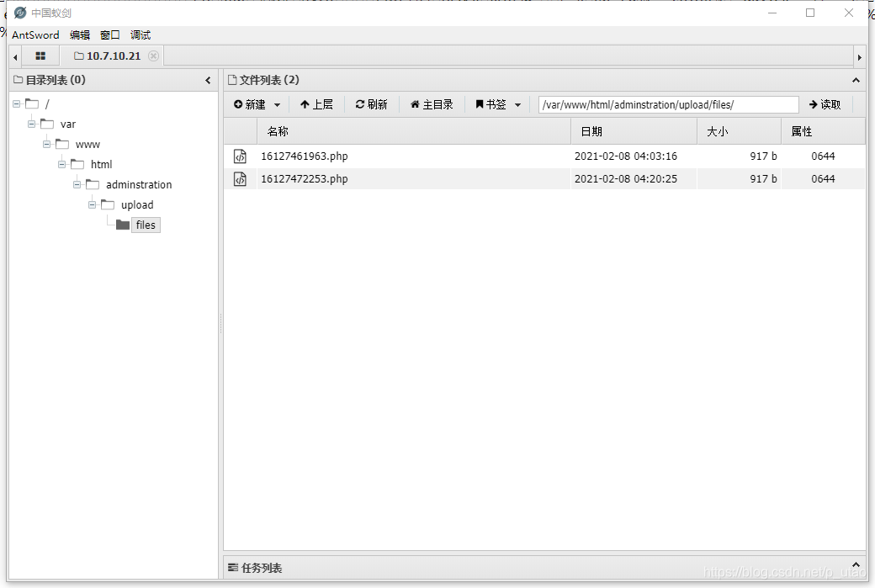Close the 中国蚁剑 window
The height and width of the screenshot is (588, 875).
(x=849, y=13)
